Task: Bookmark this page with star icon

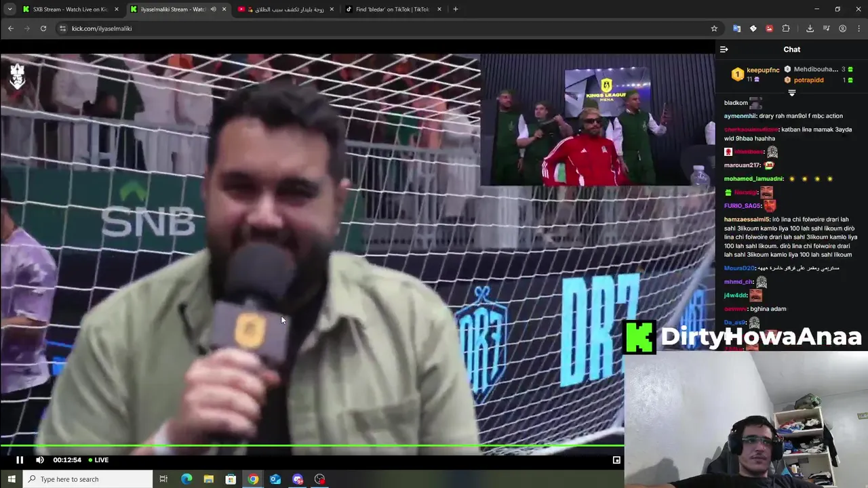Action: [x=714, y=28]
